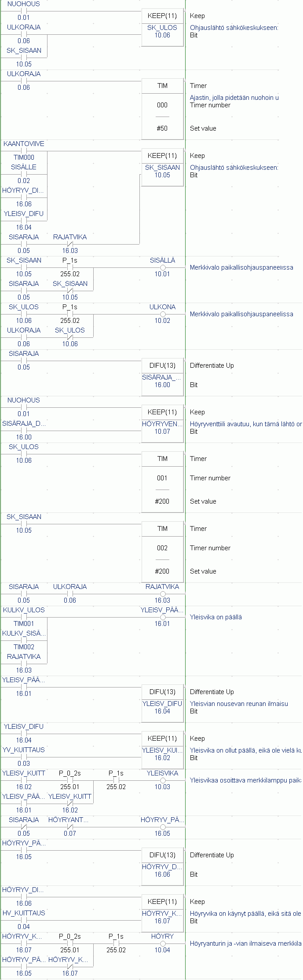Select the HV_KUITTAUS 0.04 contact
Screen dimensions: 303x980
[24, 921]
